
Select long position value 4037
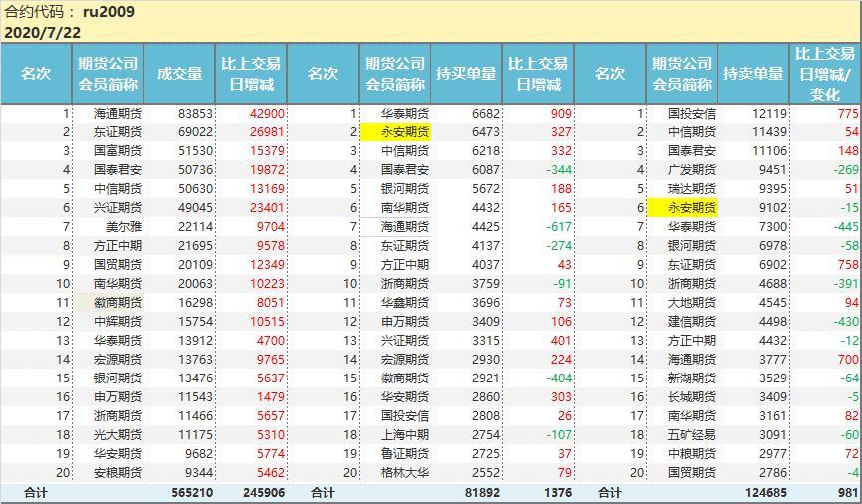coord(486,264)
